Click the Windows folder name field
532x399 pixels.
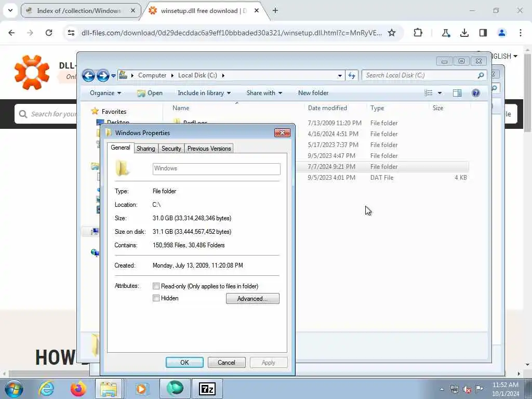coord(217,169)
